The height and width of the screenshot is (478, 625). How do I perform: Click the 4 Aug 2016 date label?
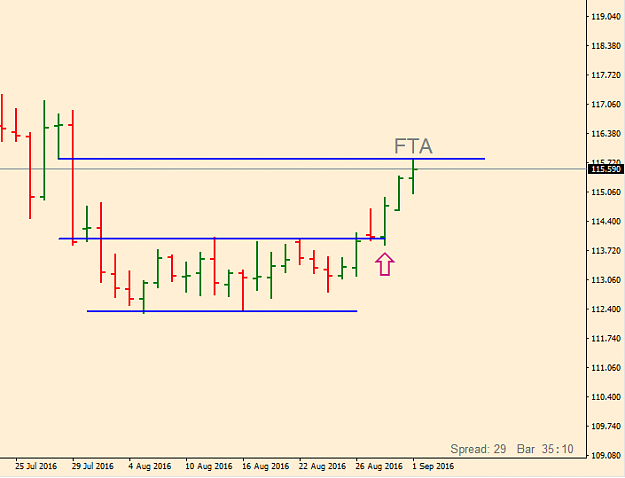(149, 466)
